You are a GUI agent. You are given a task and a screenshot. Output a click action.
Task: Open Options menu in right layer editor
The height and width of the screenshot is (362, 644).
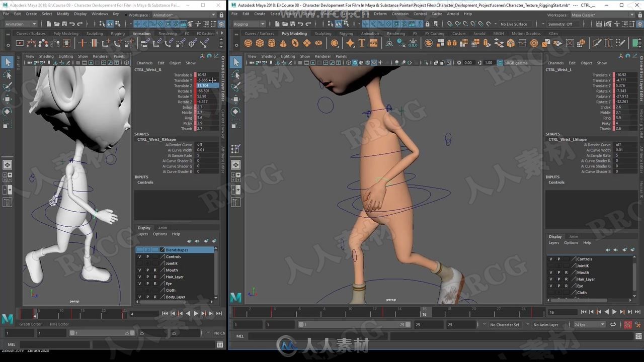(571, 243)
